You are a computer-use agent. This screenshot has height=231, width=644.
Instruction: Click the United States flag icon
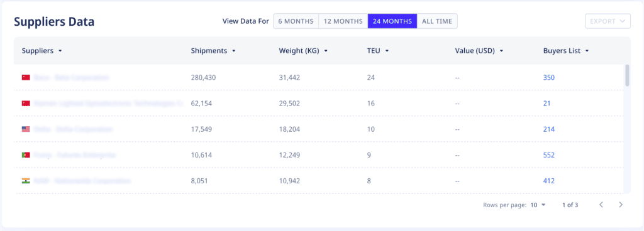pos(26,129)
